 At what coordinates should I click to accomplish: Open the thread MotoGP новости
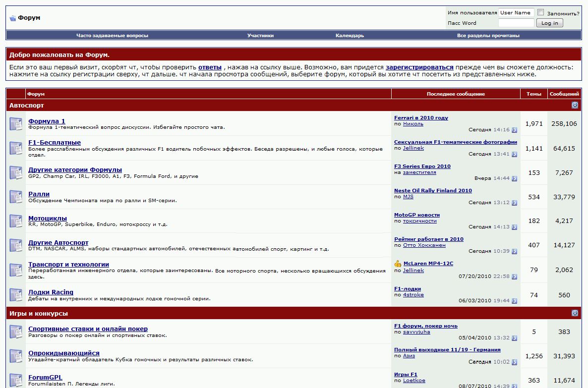(x=417, y=215)
